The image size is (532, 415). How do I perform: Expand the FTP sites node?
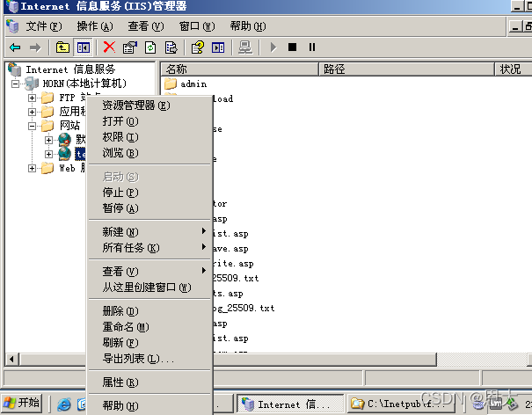click(32, 98)
